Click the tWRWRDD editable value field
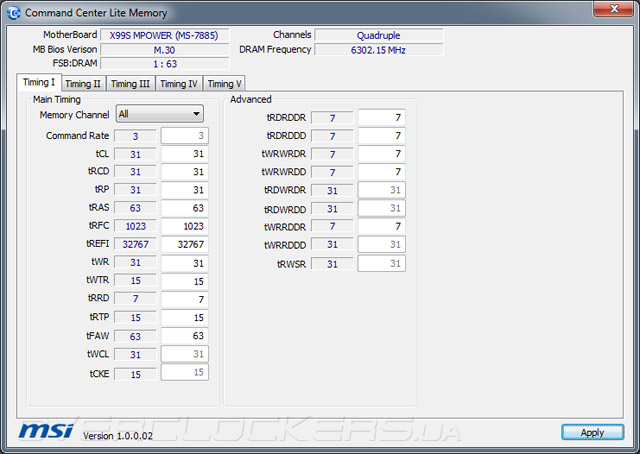The width and height of the screenshot is (640, 454). tap(381, 172)
